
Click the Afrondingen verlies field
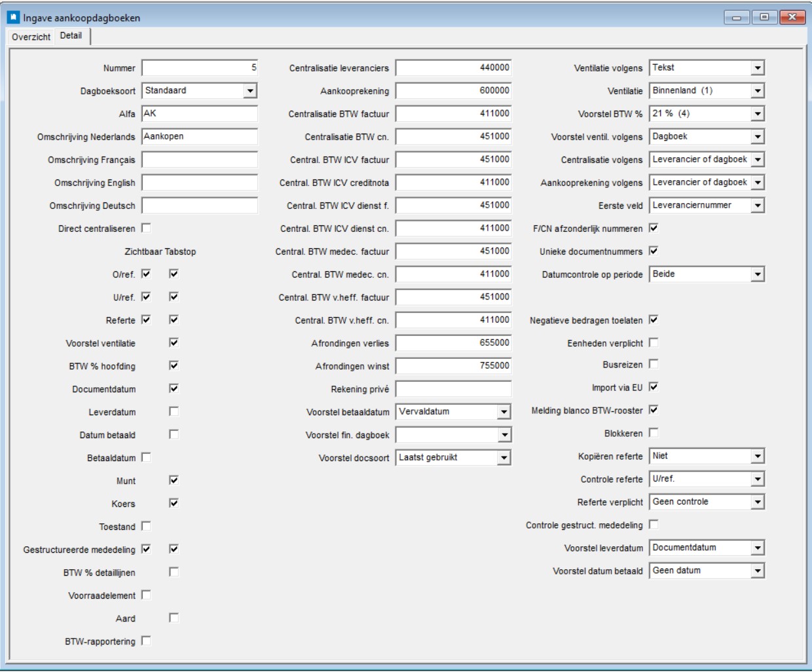(x=453, y=343)
